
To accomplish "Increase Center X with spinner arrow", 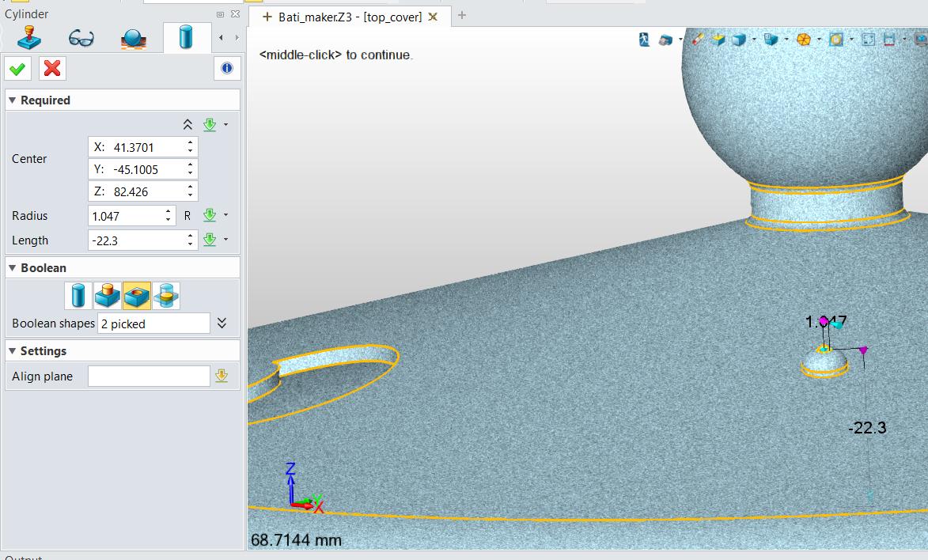I will click(190, 142).
